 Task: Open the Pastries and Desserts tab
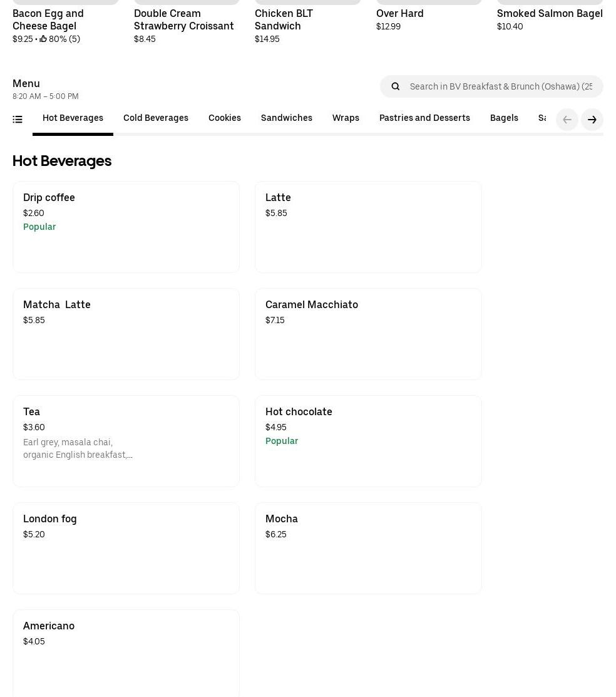point(424,118)
